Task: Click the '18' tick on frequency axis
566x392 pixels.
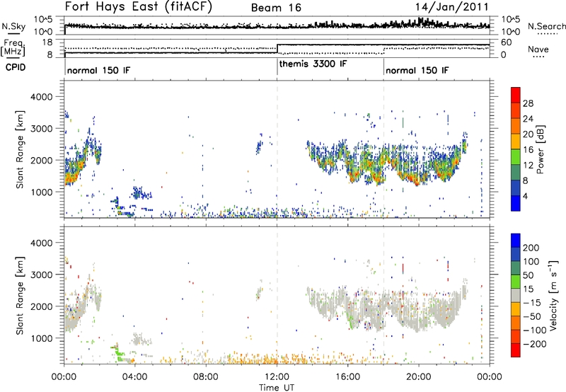Action: 48,42
